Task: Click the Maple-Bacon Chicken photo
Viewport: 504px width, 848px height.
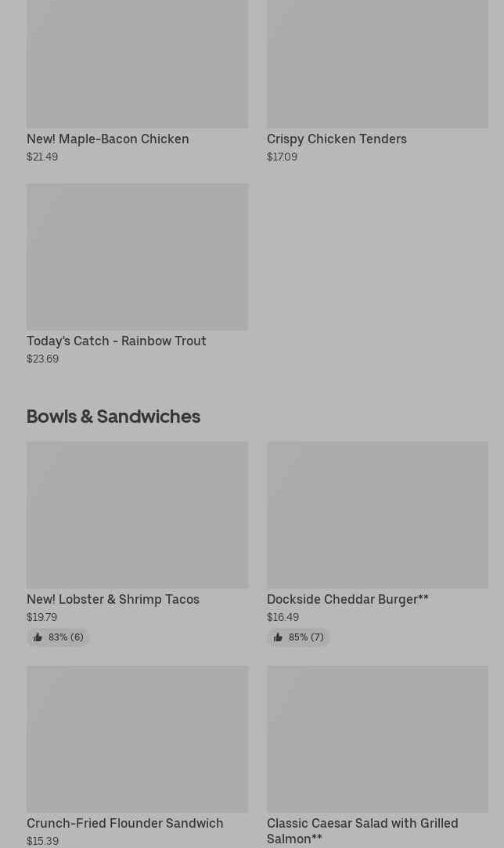Action: [137, 63]
